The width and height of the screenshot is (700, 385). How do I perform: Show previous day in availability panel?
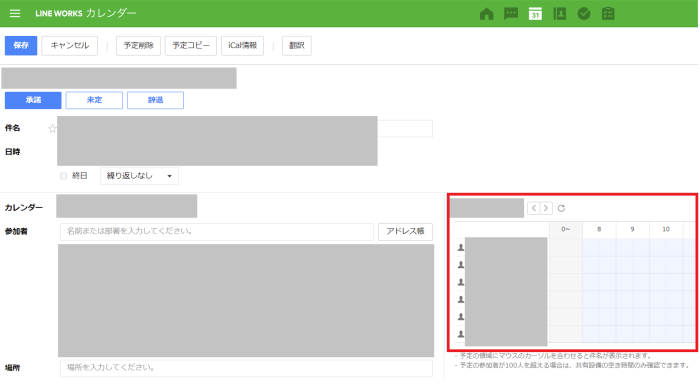pos(534,208)
